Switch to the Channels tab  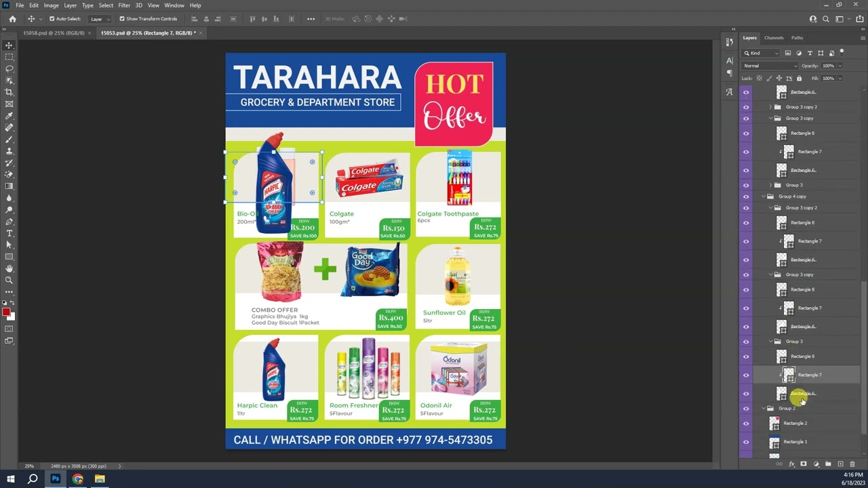point(774,38)
